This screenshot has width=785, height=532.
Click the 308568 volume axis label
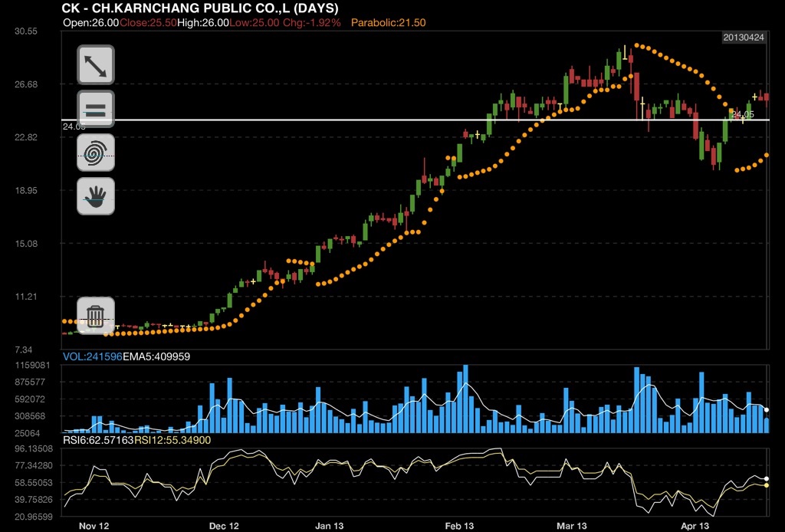point(31,416)
